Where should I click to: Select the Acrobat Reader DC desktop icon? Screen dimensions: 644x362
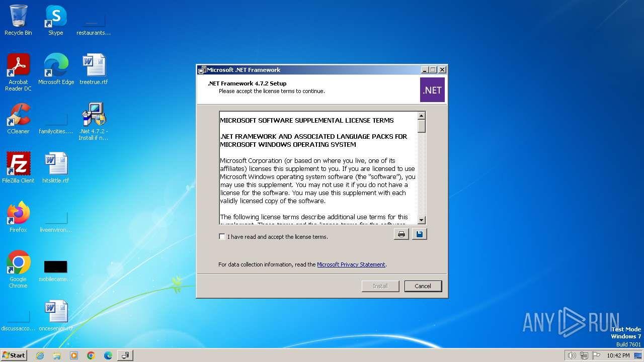[18, 72]
